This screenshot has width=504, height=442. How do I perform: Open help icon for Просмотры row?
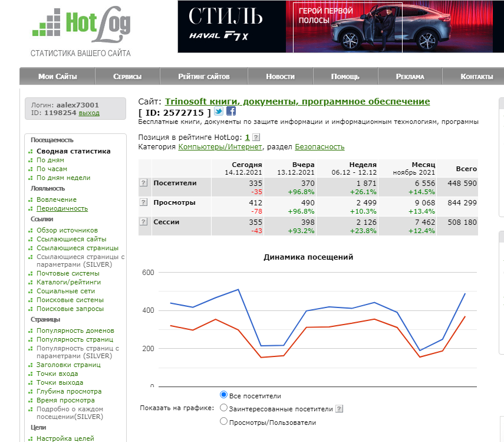pos(143,202)
